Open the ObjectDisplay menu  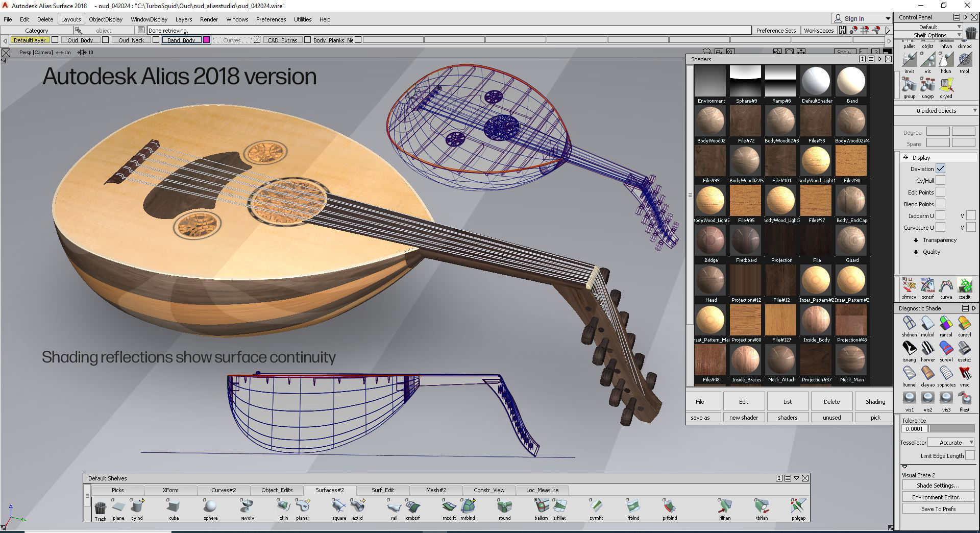point(106,19)
